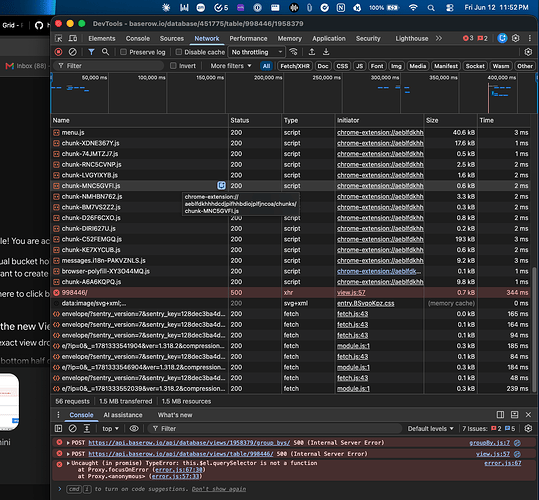
Task: Click the network Filter text field
Action: 108,66
